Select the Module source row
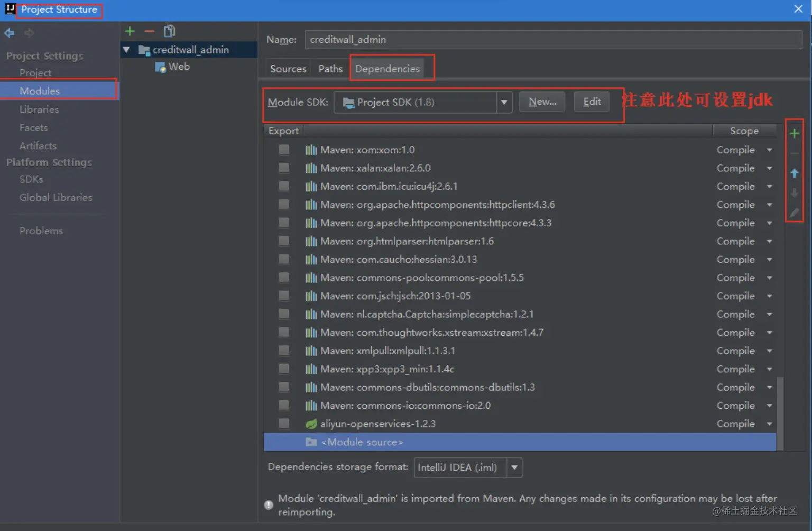 click(x=520, y=442)
